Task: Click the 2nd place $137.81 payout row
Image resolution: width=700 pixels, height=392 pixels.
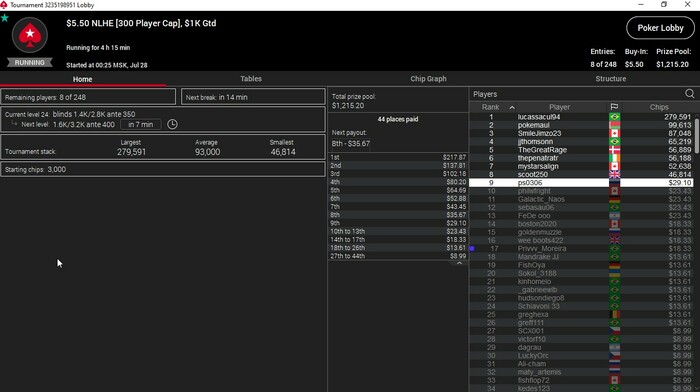Action: [x=398, y=166]
